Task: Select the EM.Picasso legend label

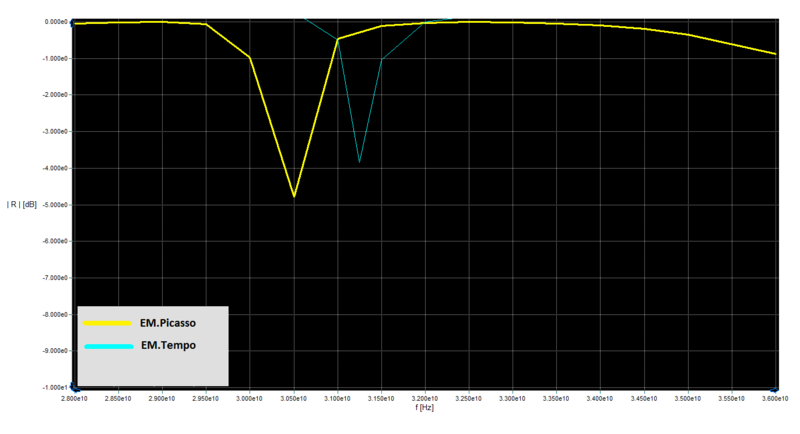Action: tap(168, 323)
